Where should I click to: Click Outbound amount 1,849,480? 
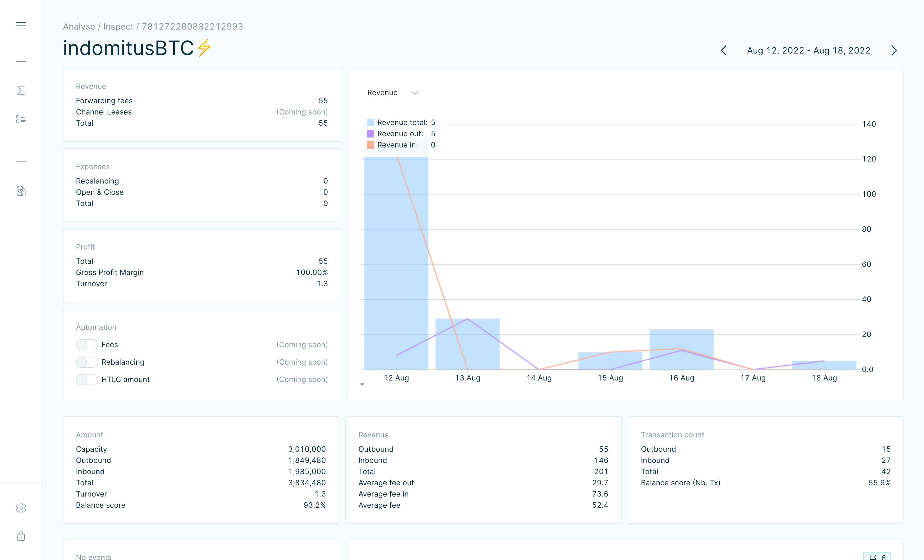pyautogui.click(x=307, y=460)
